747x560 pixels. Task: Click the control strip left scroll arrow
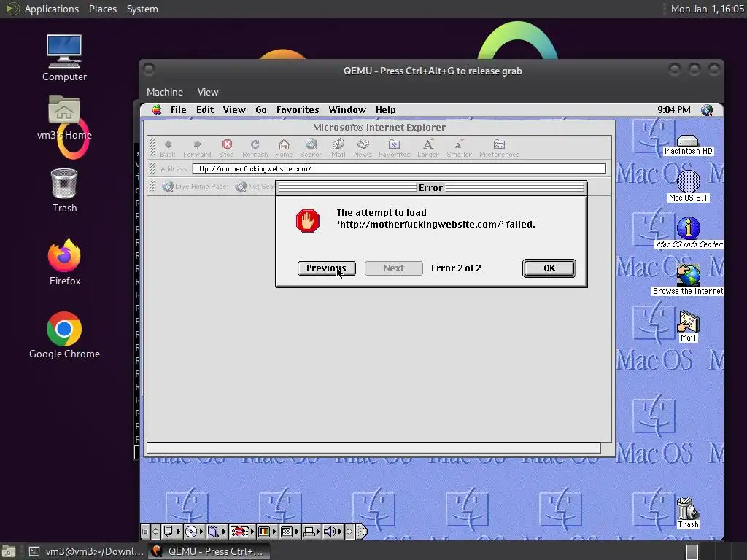point(155,532)
